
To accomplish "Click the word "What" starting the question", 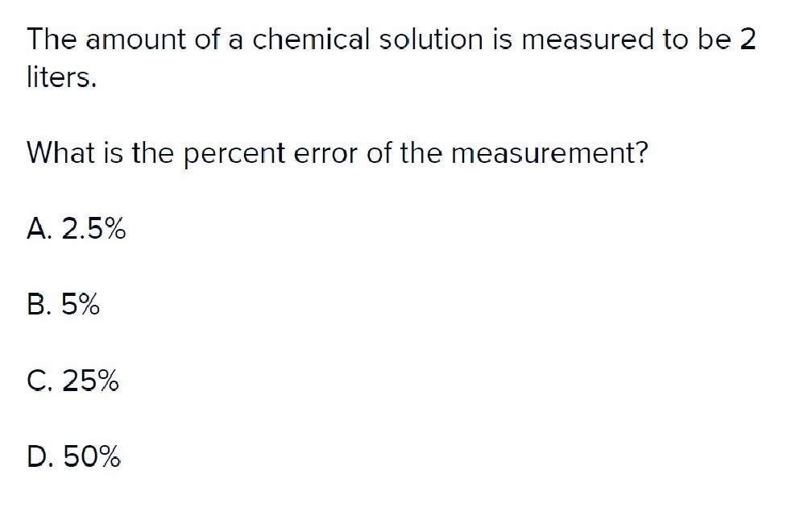I will 60,153.
